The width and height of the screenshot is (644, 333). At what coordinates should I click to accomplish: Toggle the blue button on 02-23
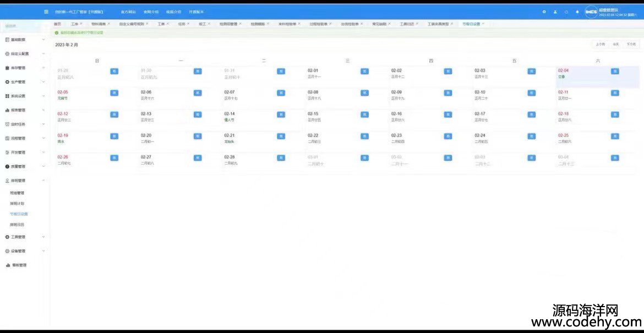tap(448, 137)
